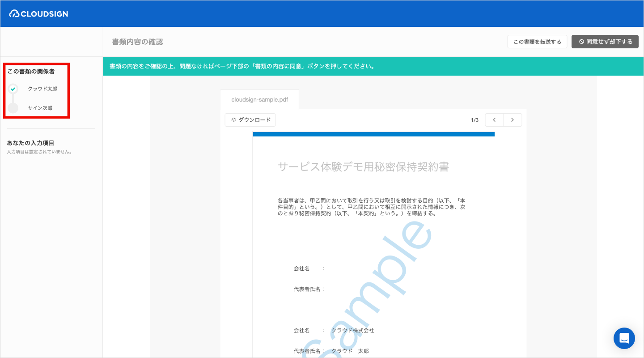This screenshot has width=644, height=358.
Task: Click the クラウド株式会社 company name
Action: [x=352, y=330]
